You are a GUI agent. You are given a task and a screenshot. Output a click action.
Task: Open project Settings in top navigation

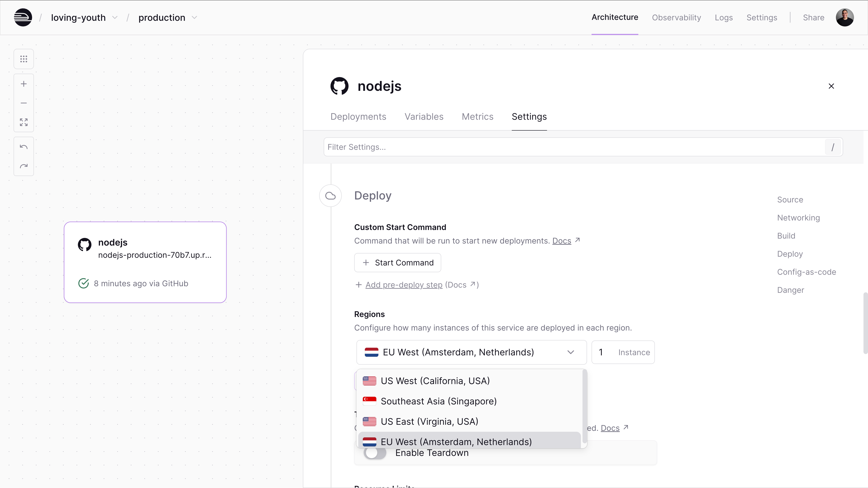coord(762,18)
